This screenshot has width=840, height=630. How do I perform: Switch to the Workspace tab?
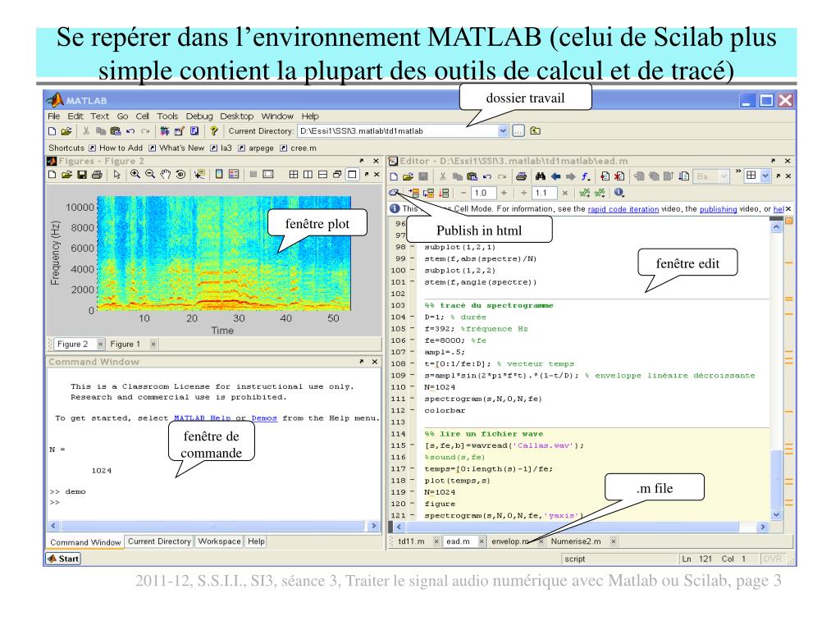click(219, 541)
